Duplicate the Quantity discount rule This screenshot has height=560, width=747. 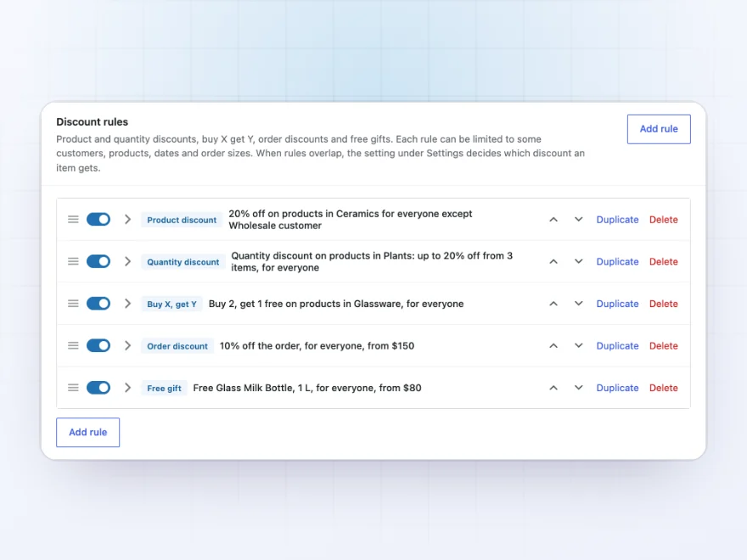click(617, 261)
